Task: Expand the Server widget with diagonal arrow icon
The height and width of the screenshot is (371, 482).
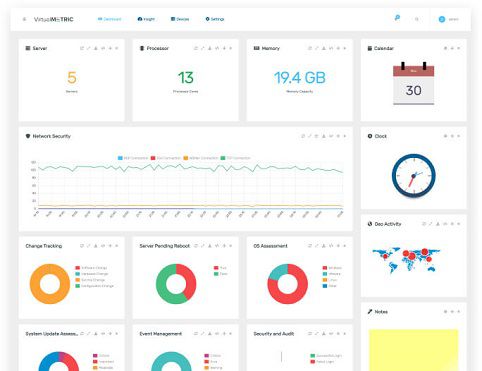Action: pyautogui.click(x=89, y=48)
